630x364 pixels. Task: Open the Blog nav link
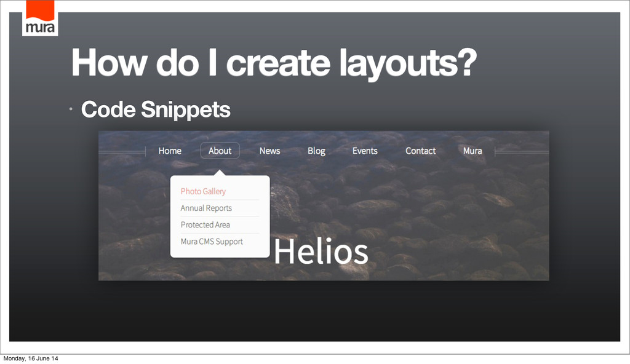tap(316, 151)
